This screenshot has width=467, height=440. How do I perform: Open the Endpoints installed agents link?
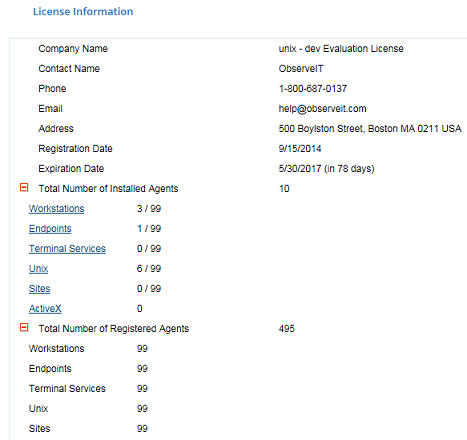click(50, 229)
